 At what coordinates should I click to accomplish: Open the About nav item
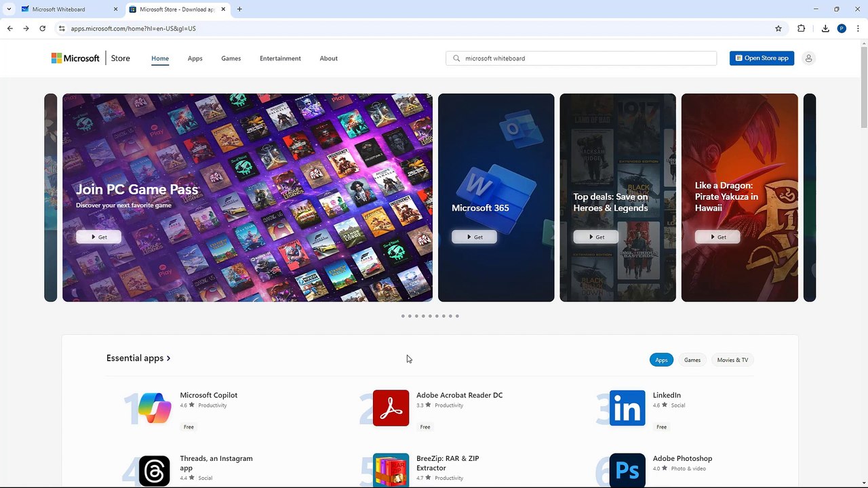pos(329,58)
